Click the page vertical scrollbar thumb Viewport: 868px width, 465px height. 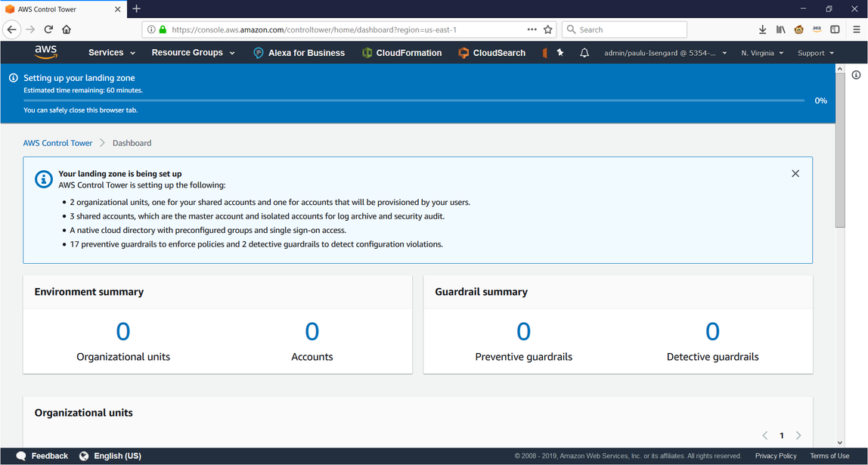pos(840,150)
